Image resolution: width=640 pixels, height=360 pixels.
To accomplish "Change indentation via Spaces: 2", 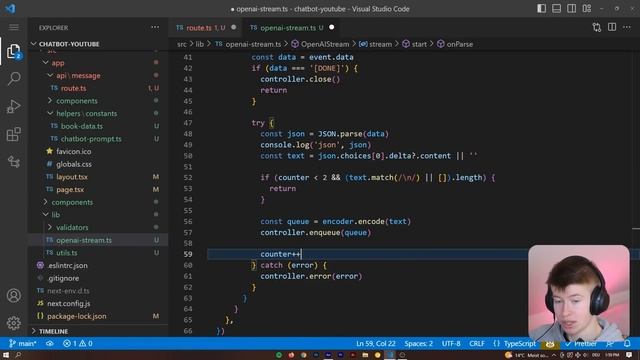I will (418, 343).
